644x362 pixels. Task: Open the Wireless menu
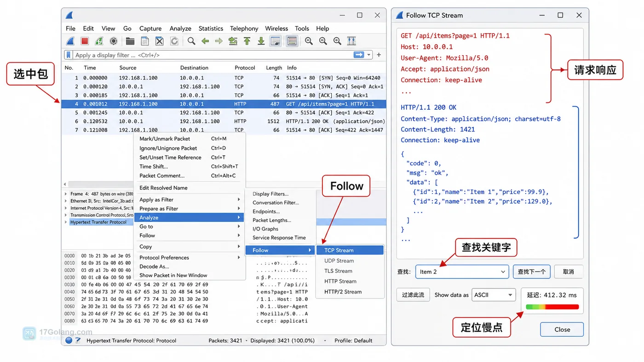tap(276, 28)
